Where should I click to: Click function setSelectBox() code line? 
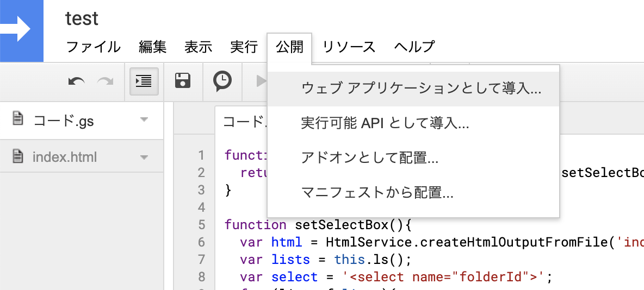tap(318, 225)
